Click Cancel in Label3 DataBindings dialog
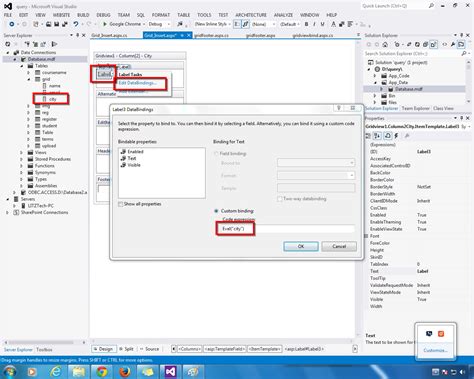Screen dimensions: 474x379 point(339,246)
